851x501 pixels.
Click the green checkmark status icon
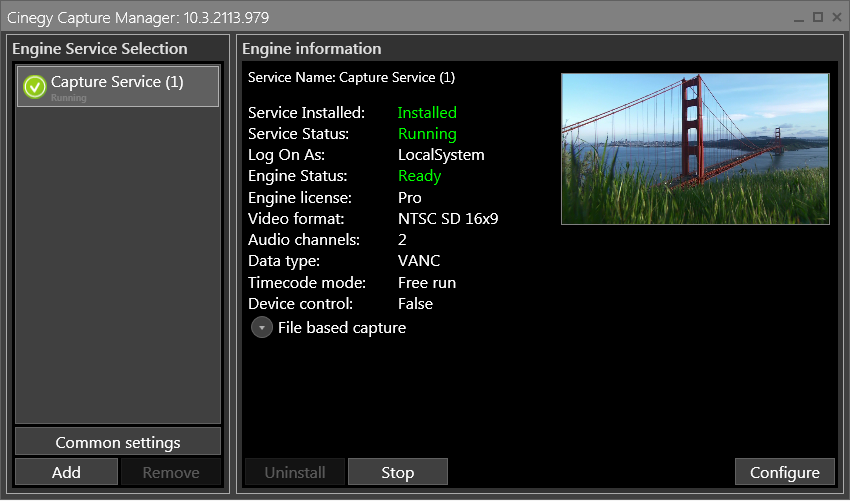tap(35, 87)
